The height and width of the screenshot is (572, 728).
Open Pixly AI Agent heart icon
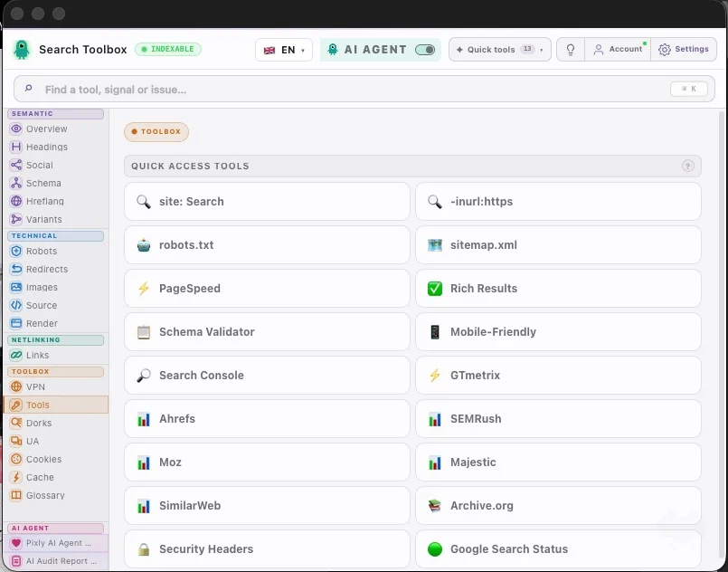pyautogui.click(x=16, y=543)
